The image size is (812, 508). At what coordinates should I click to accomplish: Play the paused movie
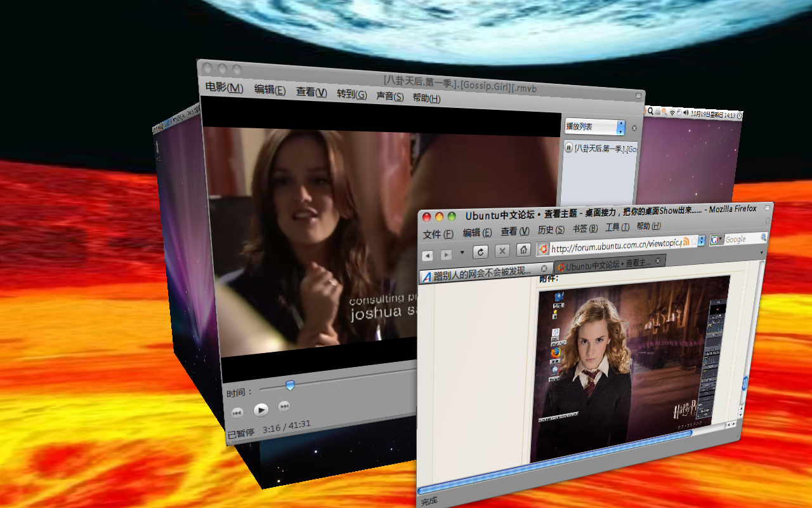click(x=261, y=410)
